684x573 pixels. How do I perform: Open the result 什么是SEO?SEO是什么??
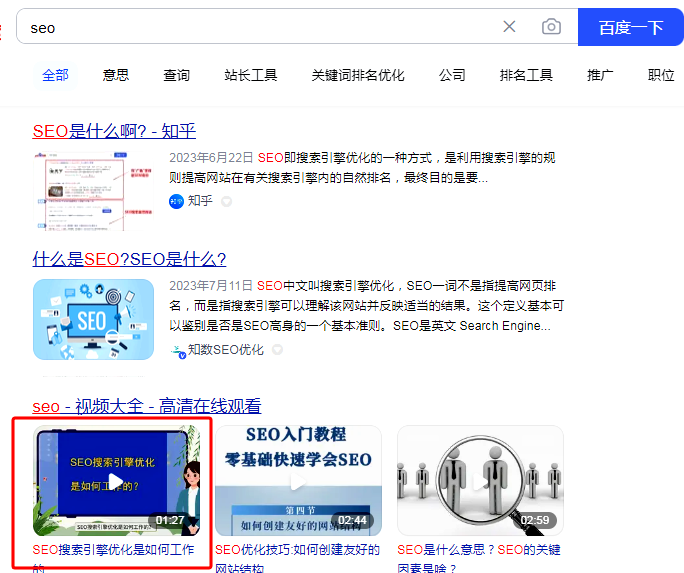[129, 259]
